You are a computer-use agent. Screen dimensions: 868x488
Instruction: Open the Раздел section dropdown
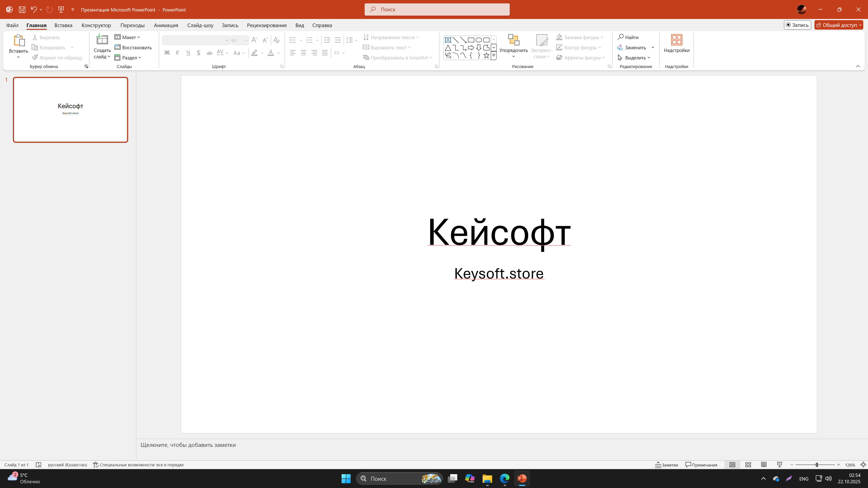tap(128, 58)
